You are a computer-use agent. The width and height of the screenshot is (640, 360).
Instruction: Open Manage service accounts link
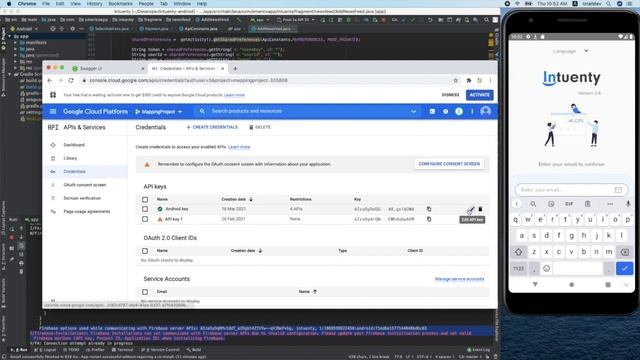(459, 279)
